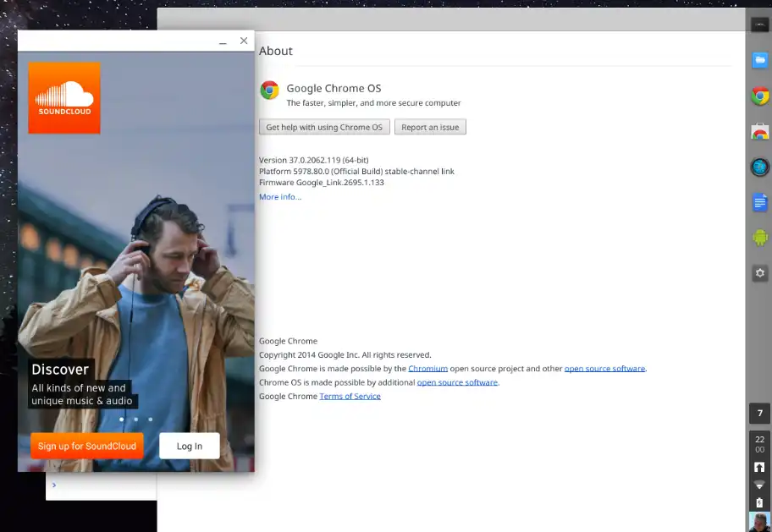Open Chrome OS additional open source software link
Image resolution: width=772 pixels, height=532 pixels.
click(x=457, y=382)
